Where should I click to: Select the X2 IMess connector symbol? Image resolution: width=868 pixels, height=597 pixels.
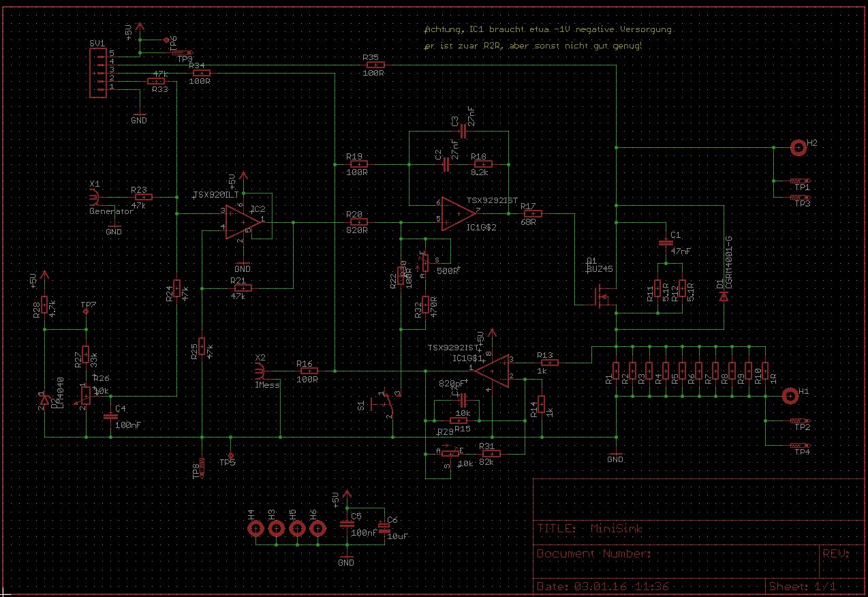pyautogui.click(x=260, y=371)
